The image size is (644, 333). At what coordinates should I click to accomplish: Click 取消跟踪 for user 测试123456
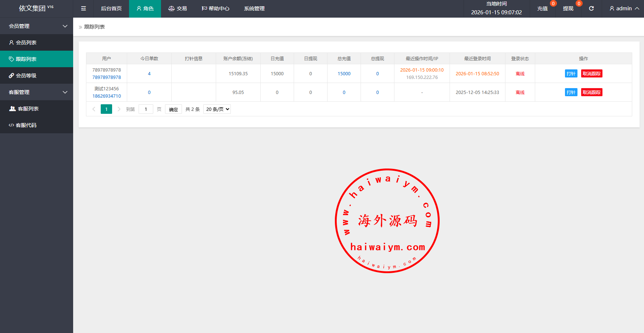pyautogui.click(x=591, y=92)
